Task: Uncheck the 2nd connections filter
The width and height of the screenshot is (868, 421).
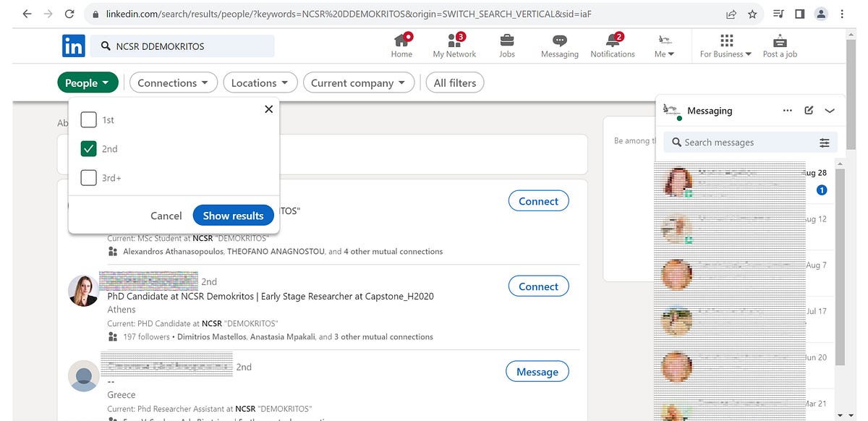Action: (x=88, y=148)
